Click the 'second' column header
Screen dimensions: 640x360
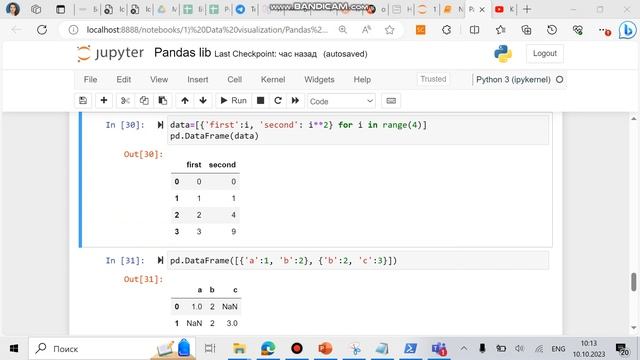(x=222, y=165)
